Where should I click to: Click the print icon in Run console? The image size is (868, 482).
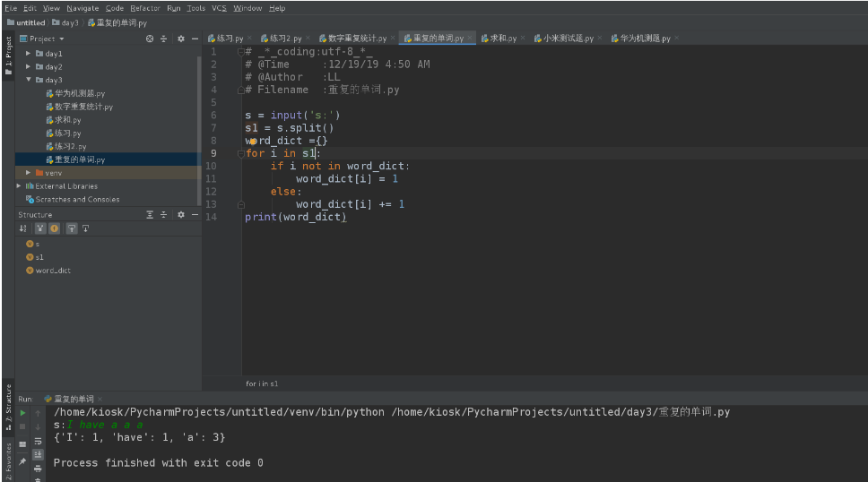[x=38, y=469]
